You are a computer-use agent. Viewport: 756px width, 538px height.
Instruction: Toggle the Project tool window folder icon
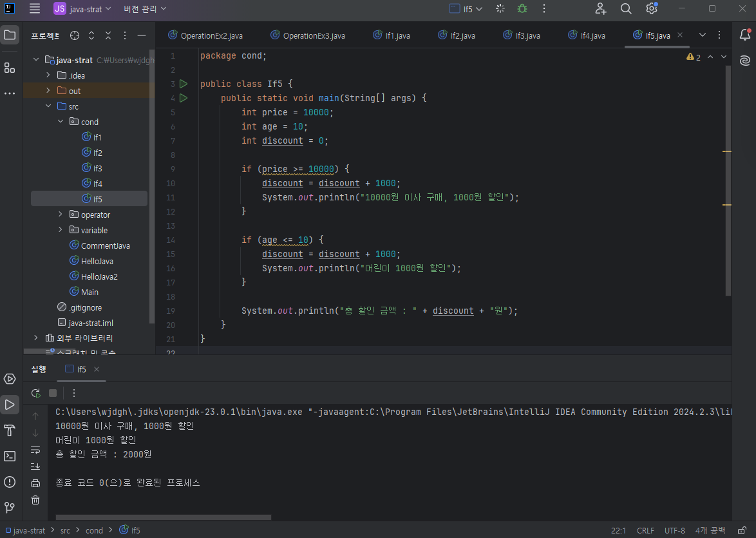tap(10, 35)
